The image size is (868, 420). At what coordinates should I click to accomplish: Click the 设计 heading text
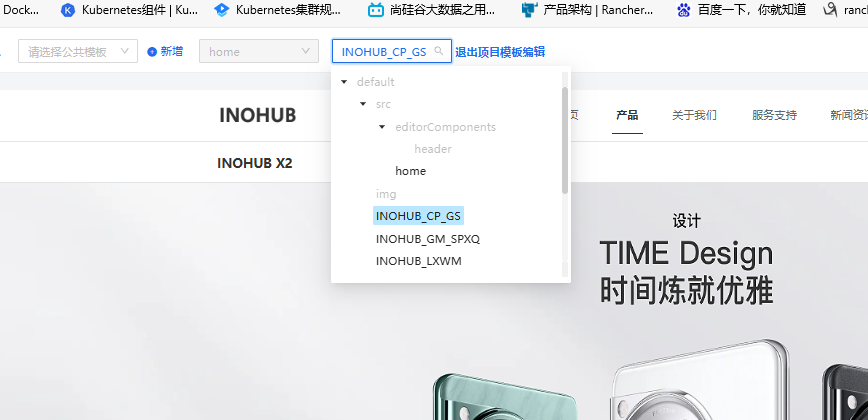point(686,221)
